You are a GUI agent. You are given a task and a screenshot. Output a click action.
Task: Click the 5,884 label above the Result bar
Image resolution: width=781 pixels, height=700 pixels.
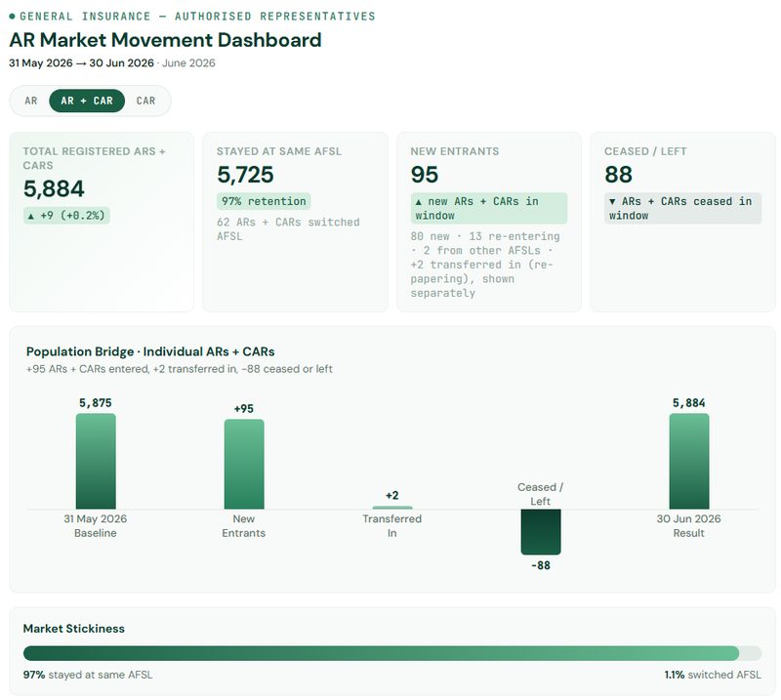(689, 402)
